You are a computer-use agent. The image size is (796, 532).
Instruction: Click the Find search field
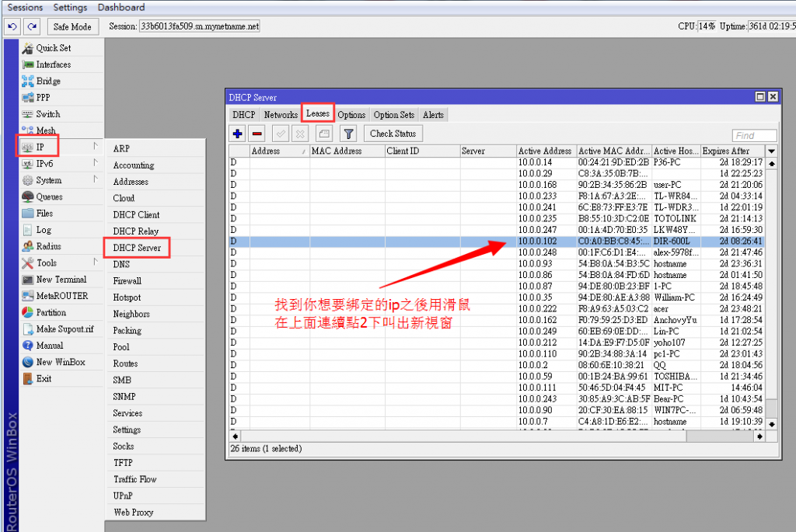pyautogui.click(x=754, y=135)
